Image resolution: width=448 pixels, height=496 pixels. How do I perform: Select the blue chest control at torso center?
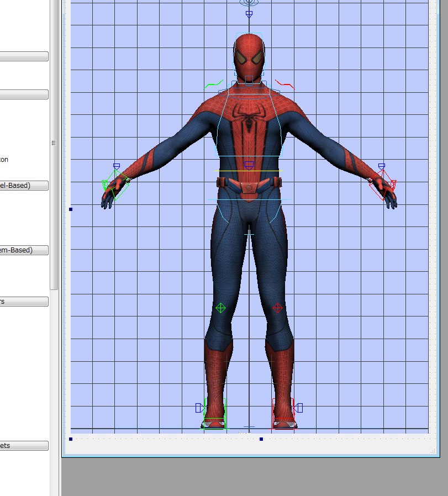point(249,165)
